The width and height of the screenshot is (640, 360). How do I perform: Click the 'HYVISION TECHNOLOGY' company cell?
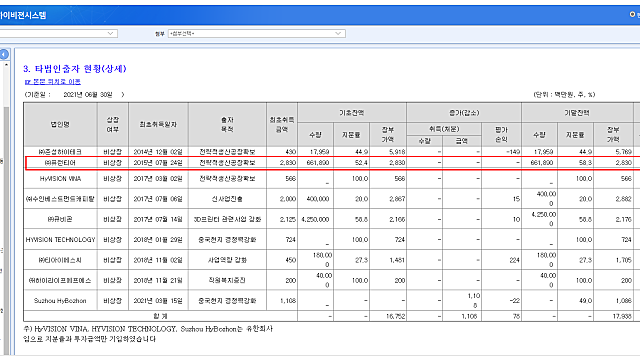[x=60, y=240]
